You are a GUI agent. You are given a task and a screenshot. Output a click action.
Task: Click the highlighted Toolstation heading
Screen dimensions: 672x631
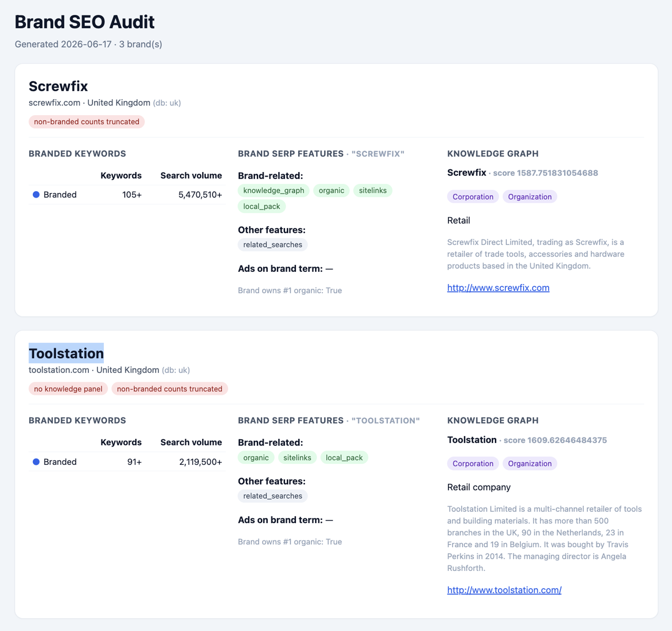pyautogui.click(x=66, y=353)
